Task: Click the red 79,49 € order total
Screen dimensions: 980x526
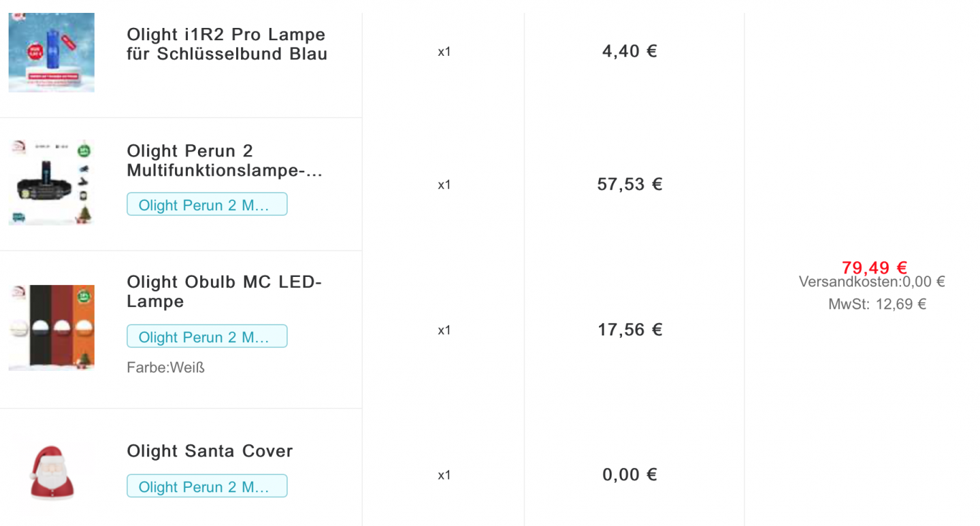Action: pyautogui.click(x=875, y=267)
